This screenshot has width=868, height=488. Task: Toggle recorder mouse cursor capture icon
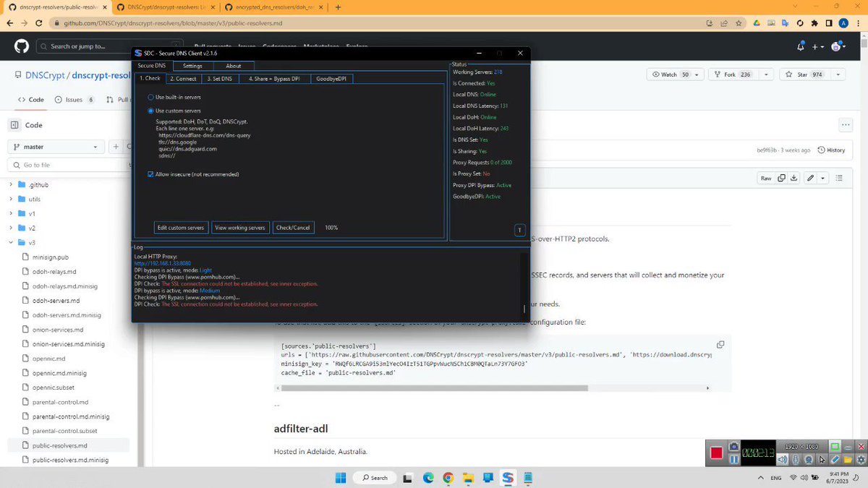[x=822, y=459]
